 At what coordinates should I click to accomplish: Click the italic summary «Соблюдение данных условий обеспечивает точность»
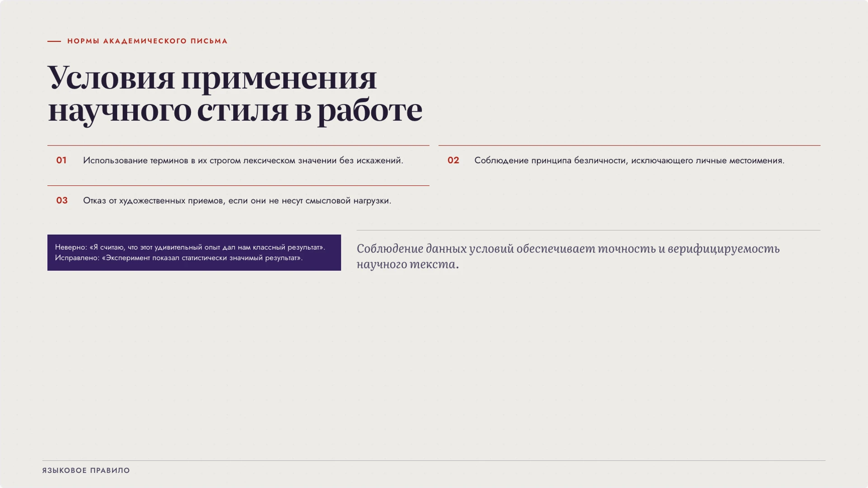click(506, 249)
